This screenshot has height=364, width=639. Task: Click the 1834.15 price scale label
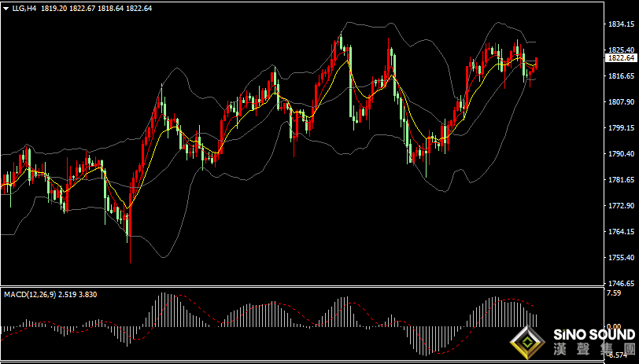[x=621, y=24]
